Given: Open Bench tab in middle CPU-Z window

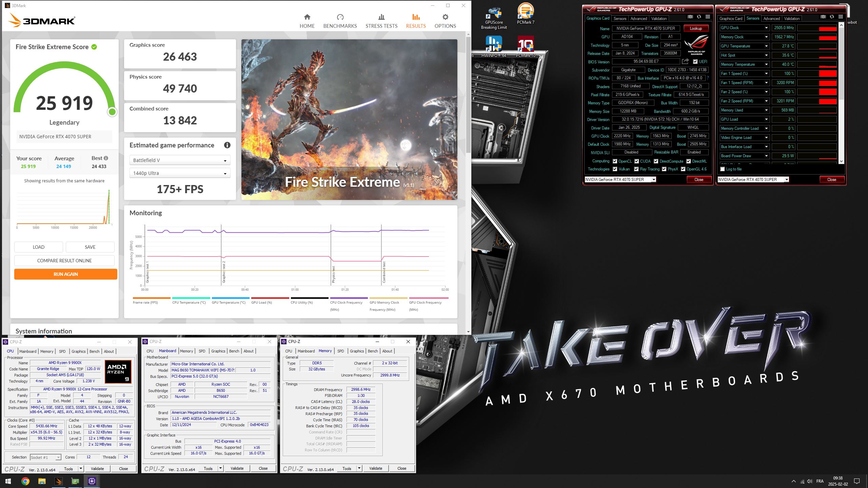Looking at the screenshot, I should click(234, 351).
